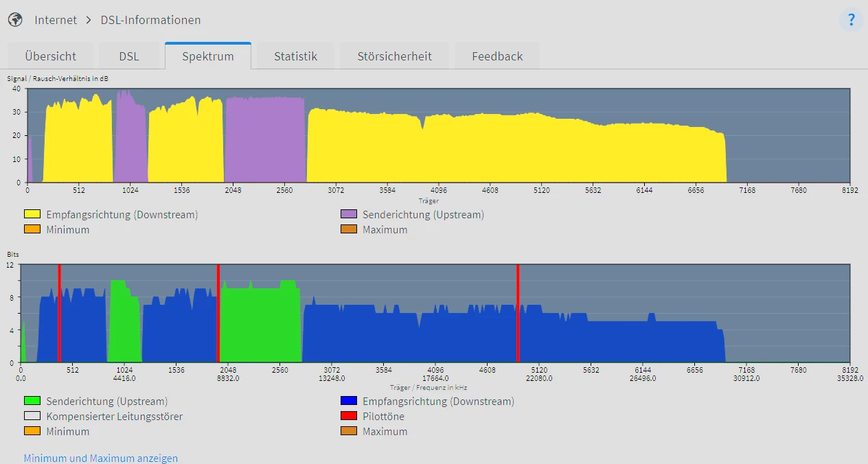Click the 'Kompensierter Leitungsstörer' legend text

115,416
